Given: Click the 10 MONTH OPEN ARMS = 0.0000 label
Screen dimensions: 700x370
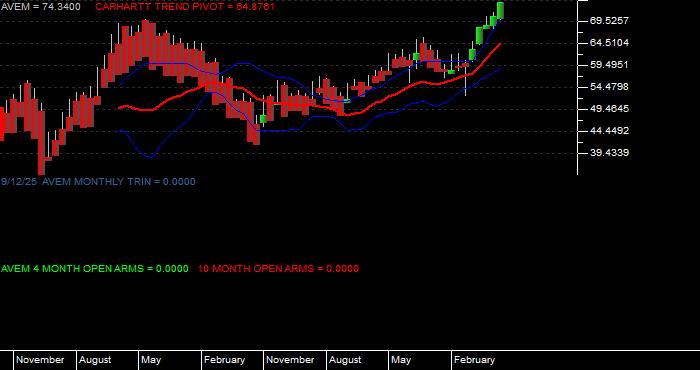Looking at the screenshot, I should [278, 269].
